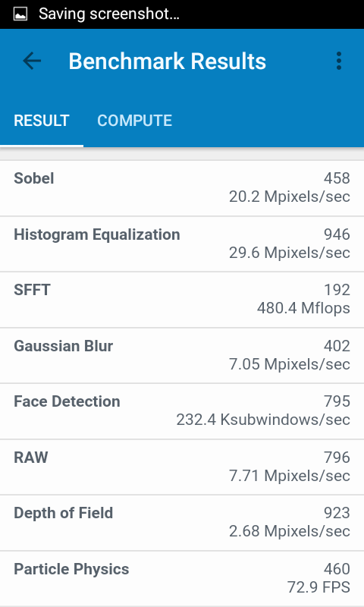This screenshot has width=364, height=607.
Task: Select the Particle Physics row
Action: pyautogui.click(x=182, y=578)
